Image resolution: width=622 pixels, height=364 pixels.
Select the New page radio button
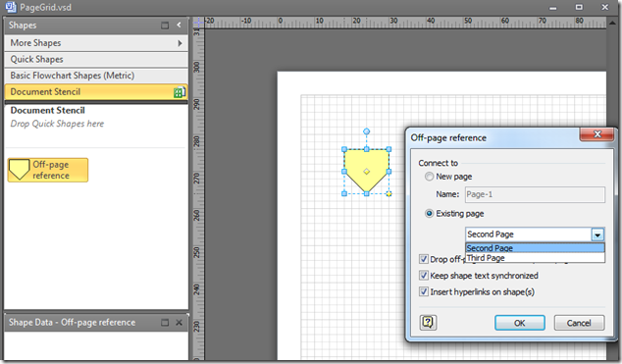429,177
